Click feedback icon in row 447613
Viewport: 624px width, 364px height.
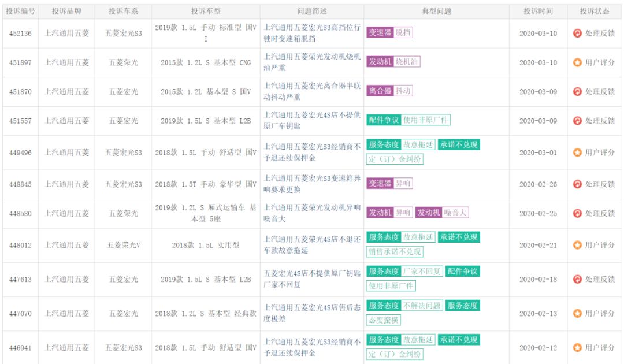[x=577, y=279]
